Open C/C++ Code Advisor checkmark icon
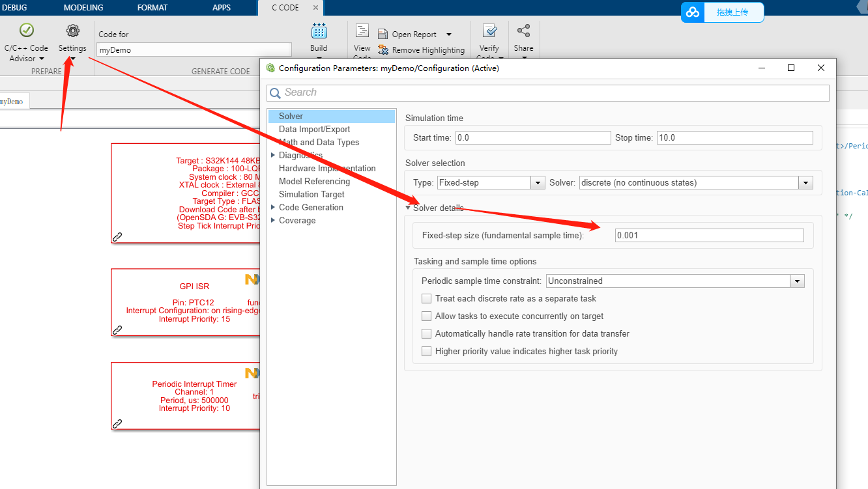 pyautogui.click(x=26, y=30)
